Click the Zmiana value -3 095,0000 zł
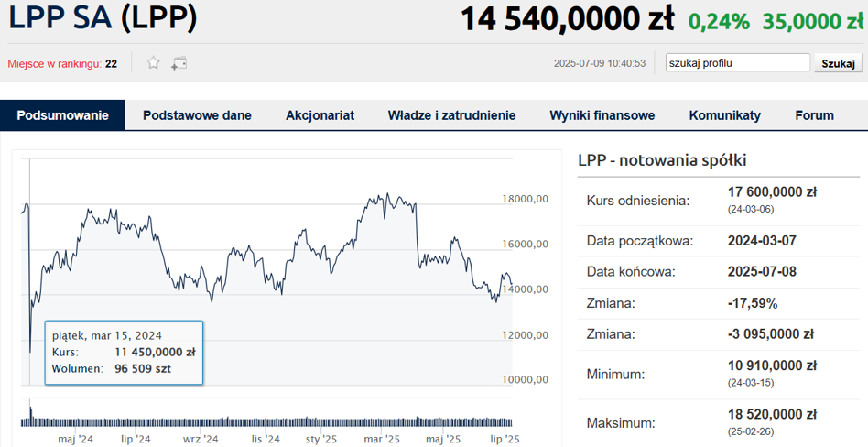The image size is (868, 447). pyautogui.click(x=770, y=334)
